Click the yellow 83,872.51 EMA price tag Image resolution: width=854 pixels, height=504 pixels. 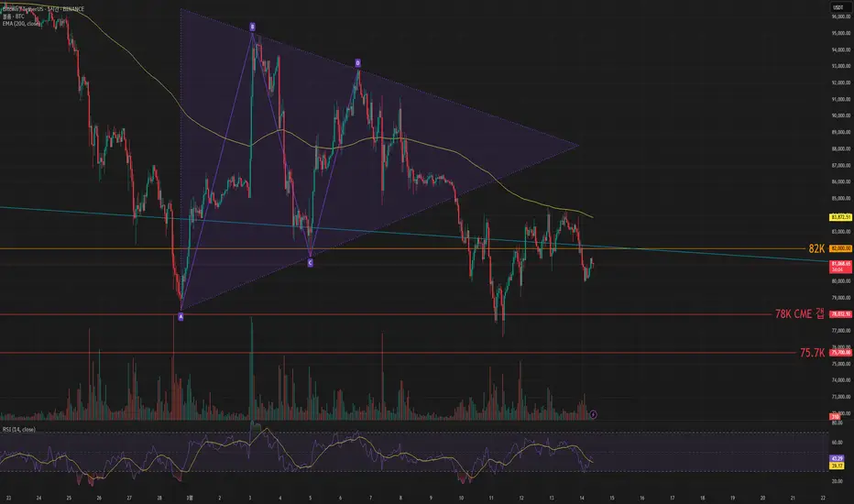[x=840, y=217]
